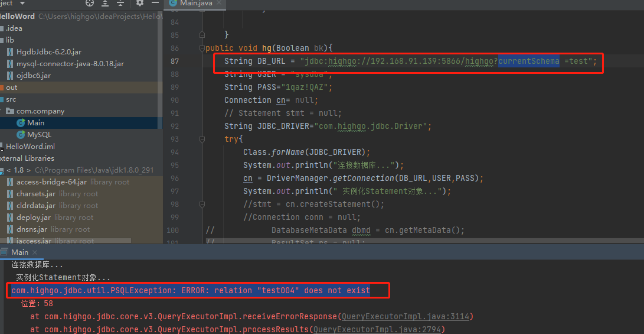Click line number 90 in the gutter
The width and height of the screenshot is (644, 334).
coord(174,100)
